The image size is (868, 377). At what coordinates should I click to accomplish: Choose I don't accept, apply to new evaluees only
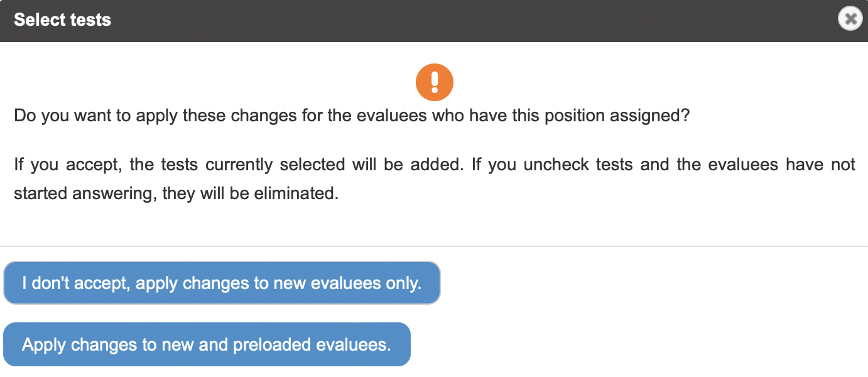click(x=222, y=283)
